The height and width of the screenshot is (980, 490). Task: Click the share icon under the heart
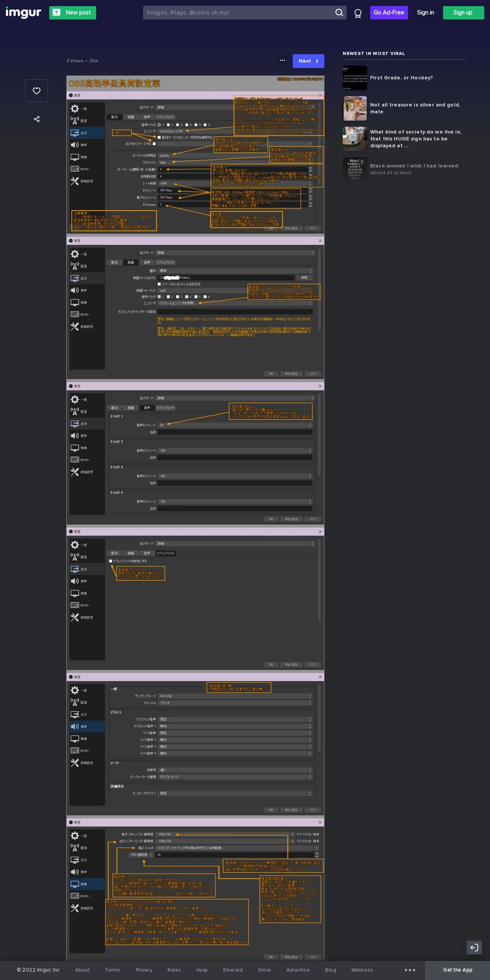(x=37, y=119)
